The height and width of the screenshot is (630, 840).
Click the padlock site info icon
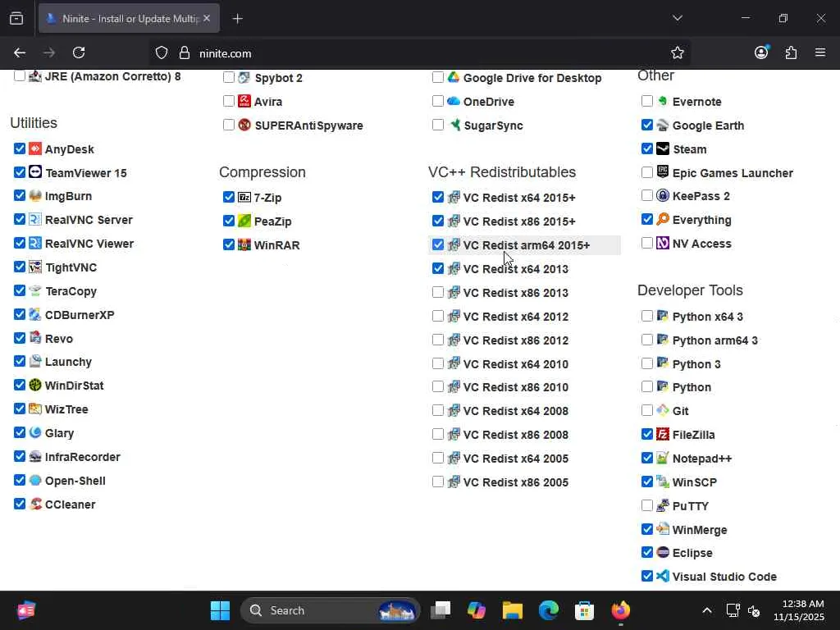tap(185, 52)
